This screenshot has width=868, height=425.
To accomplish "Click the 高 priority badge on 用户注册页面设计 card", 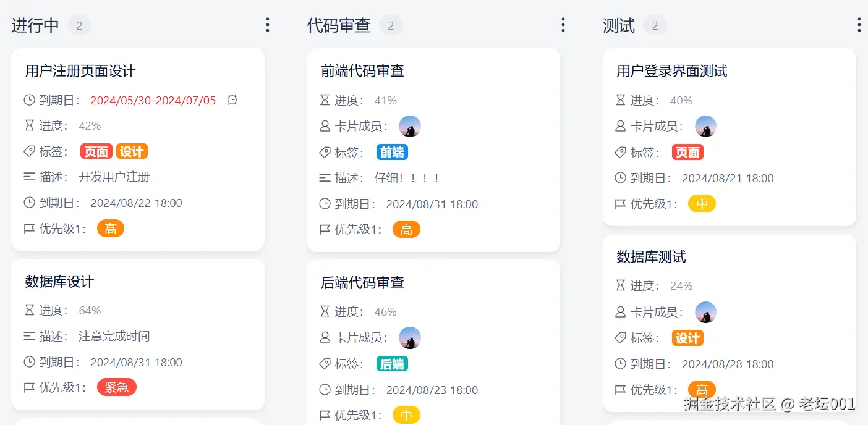I will tap(111, 228).
